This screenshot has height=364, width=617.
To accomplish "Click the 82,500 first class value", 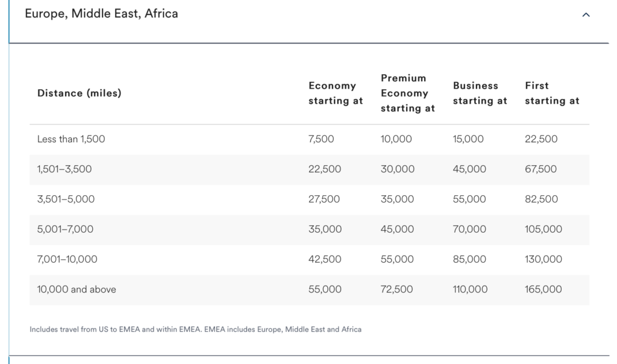I will (542, 199).
